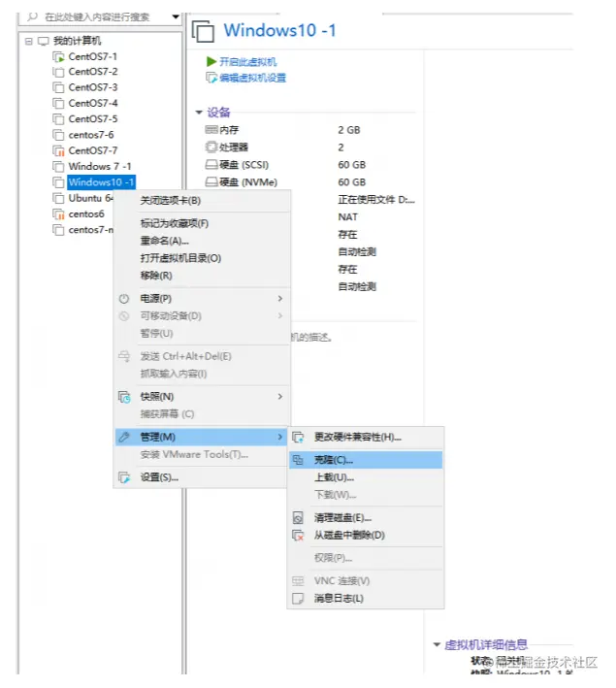This screenshot has height=688, width=616.
Task: Click the Windows 7 -1 VM icon
Action: click(58, 167)
